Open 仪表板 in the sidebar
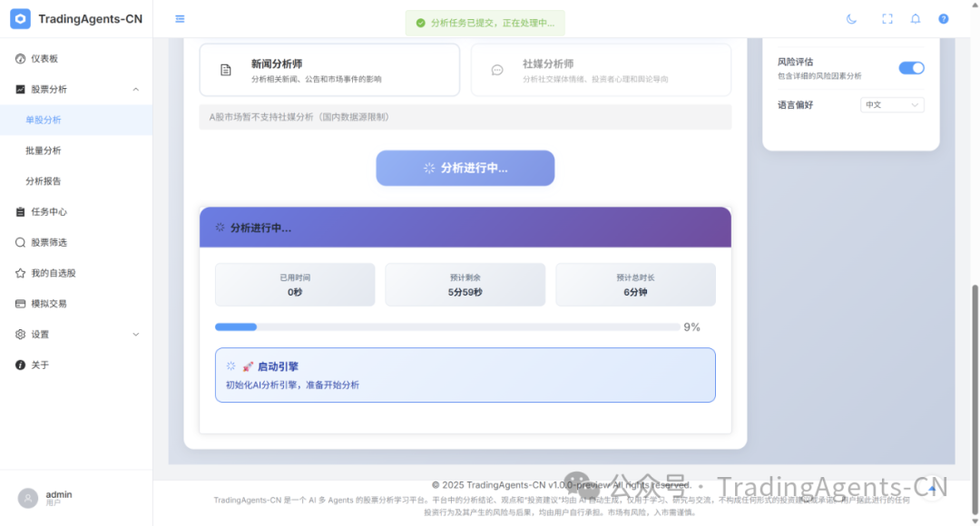 point(44,59)
